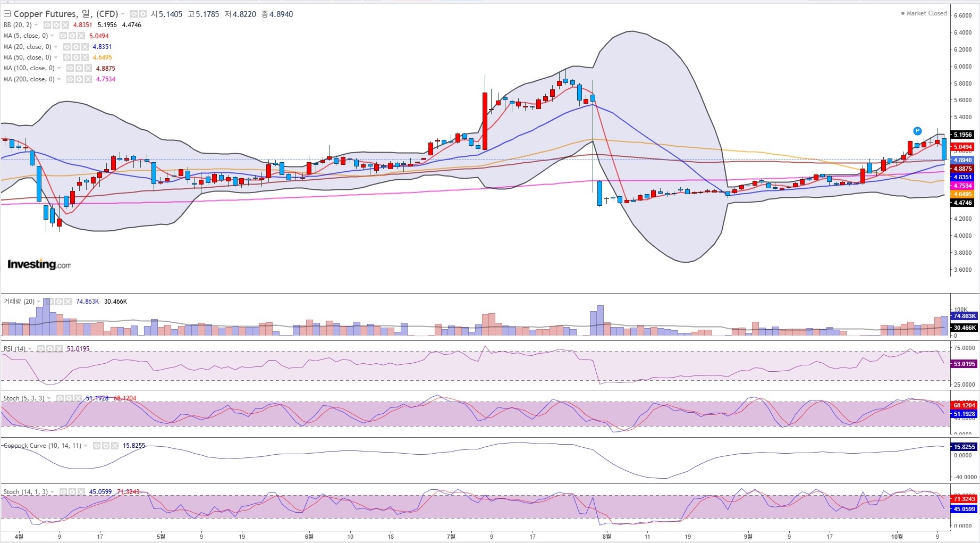Toggle RSI (14) visibility eye
Image resolution: width=980 pixels, height=543 pixels.
[40, 349]
